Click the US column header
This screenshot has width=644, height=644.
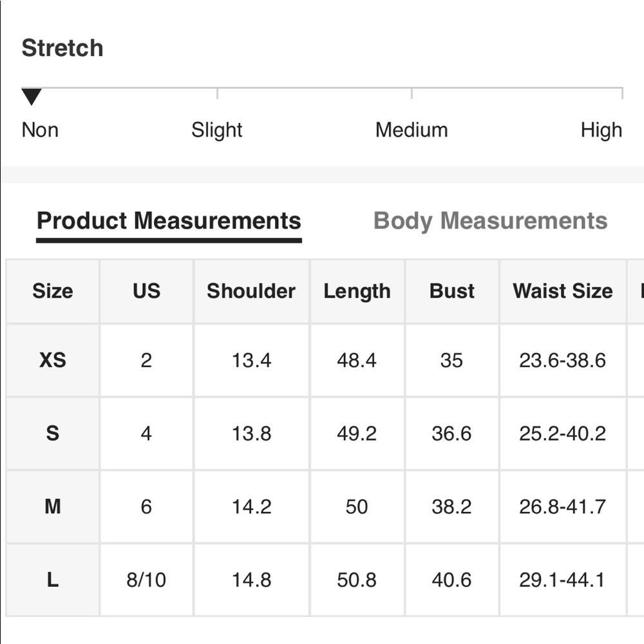(x=146, y=291)
